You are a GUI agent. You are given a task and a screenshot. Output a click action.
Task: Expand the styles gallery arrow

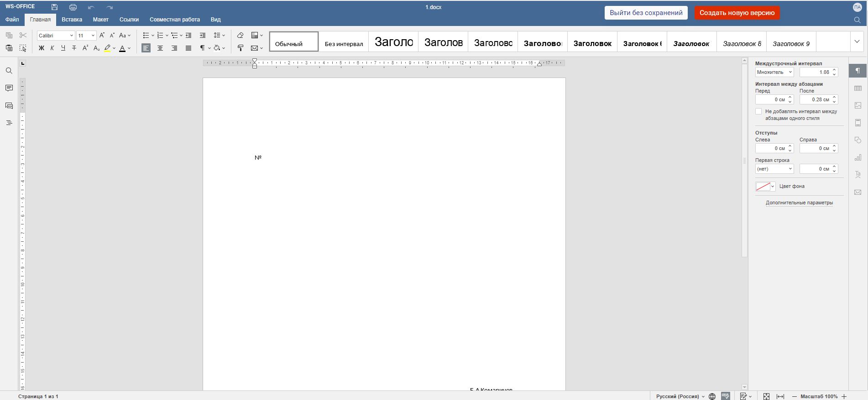[x=857, y=42]
